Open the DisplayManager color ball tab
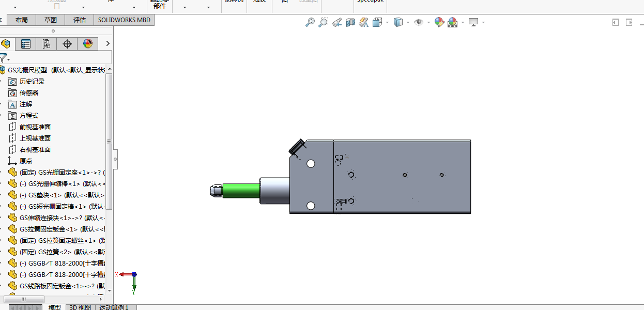 87,44
